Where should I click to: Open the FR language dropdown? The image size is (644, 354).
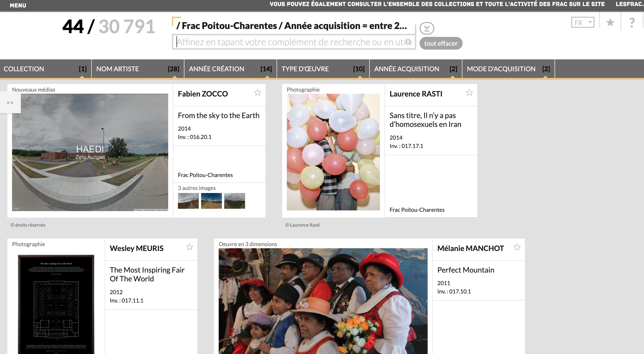[x=583, y=23]
